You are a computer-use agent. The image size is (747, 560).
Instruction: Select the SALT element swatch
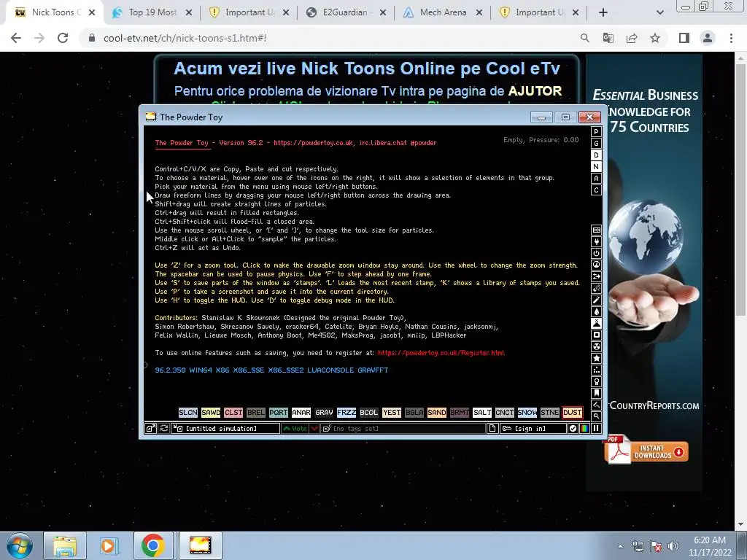481,413
